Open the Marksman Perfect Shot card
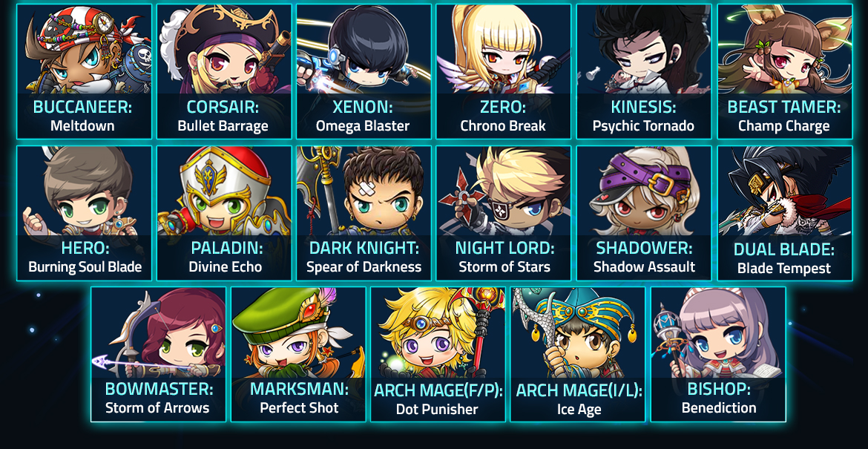 pos(298,354)
